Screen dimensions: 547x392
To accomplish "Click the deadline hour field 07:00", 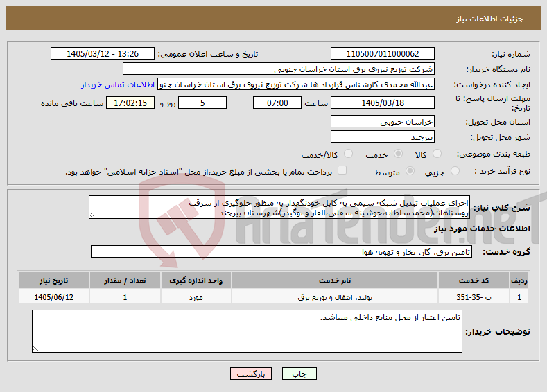I will (277, 103).
